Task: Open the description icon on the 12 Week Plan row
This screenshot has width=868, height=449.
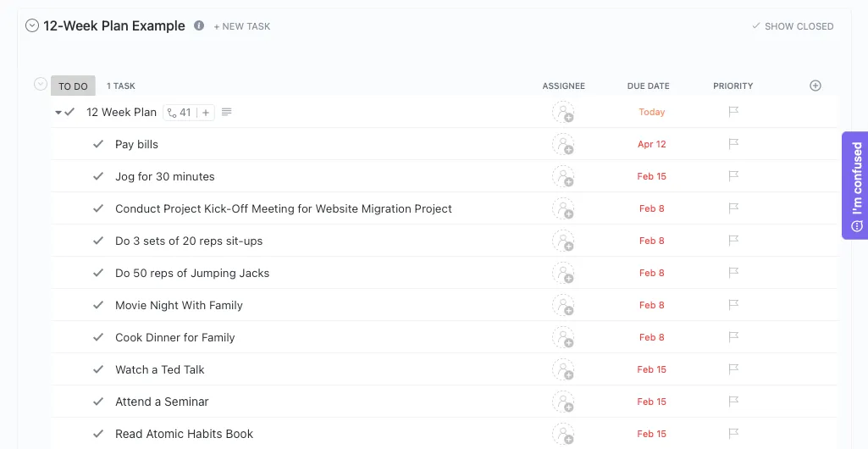Action: click(x=226, y=112)
